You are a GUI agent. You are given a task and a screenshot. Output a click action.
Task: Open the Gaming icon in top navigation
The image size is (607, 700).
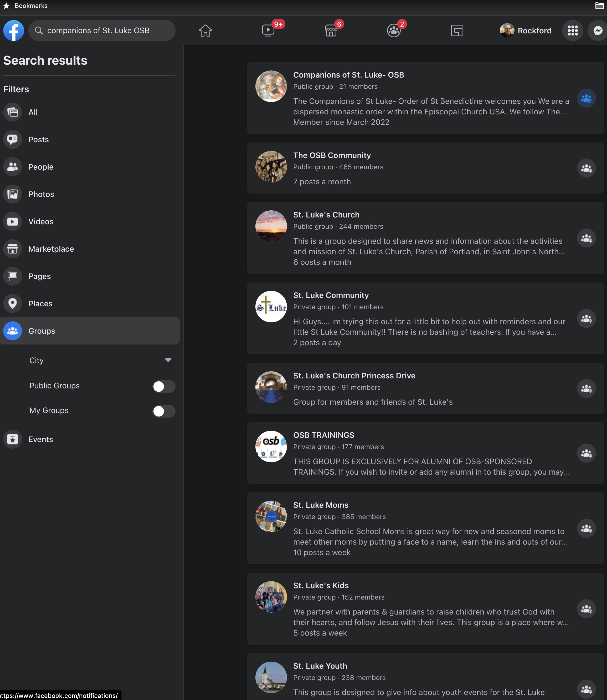click(457, 31)
